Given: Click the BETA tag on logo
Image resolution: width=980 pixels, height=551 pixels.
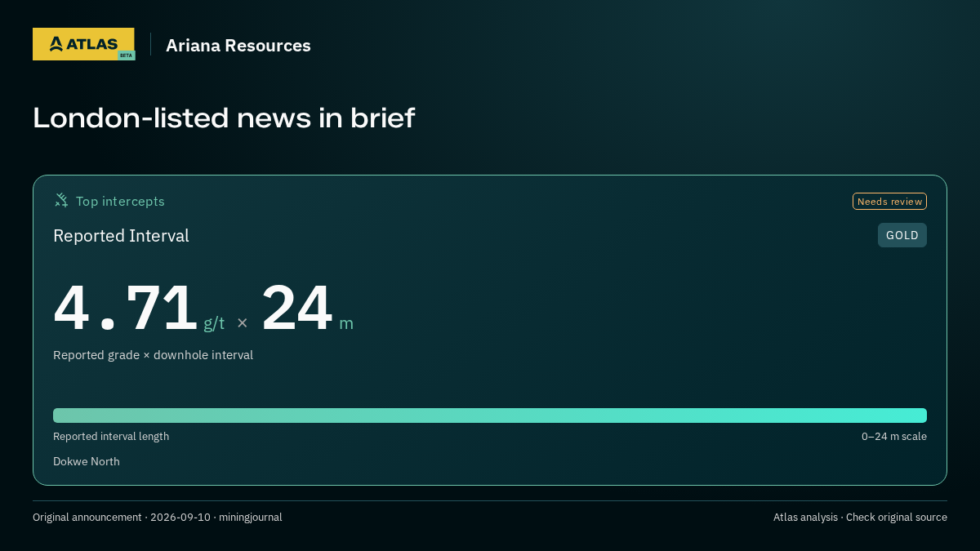Looking at the screenshot, I should tap(126, 56).
